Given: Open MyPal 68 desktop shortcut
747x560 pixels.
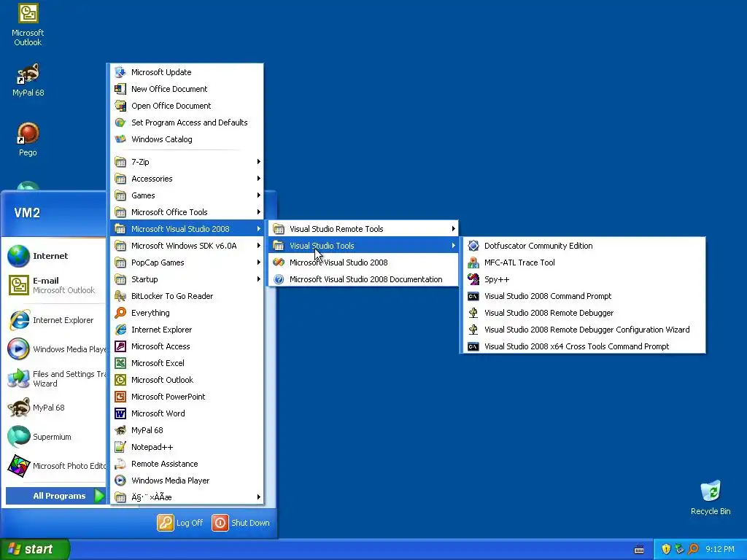Looking at the screenshot, I should pyautogui.click(x=28, y=80).
